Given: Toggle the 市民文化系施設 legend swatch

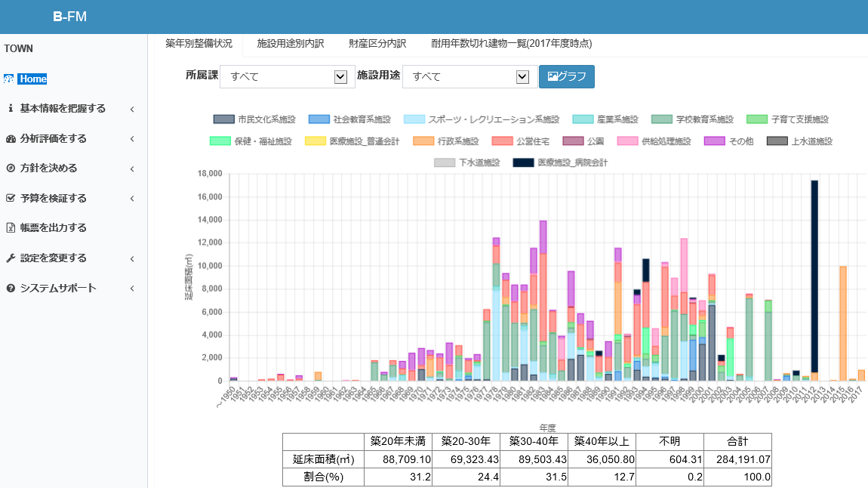Looking at the screenshot, I should click(x=224, y=119).
